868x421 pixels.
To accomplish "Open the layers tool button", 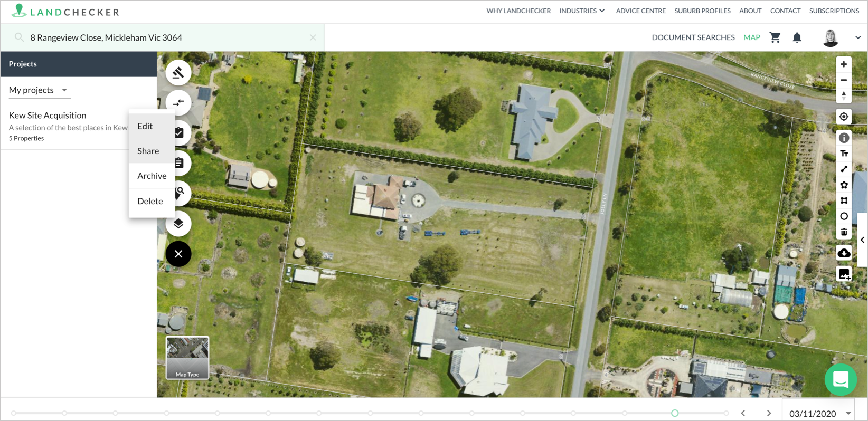I will 178,224.
